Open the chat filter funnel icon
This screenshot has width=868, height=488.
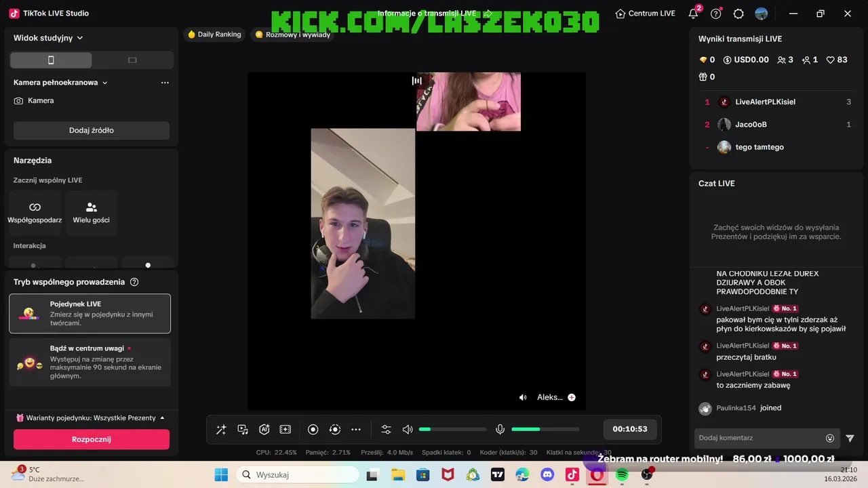coord(850,439)
